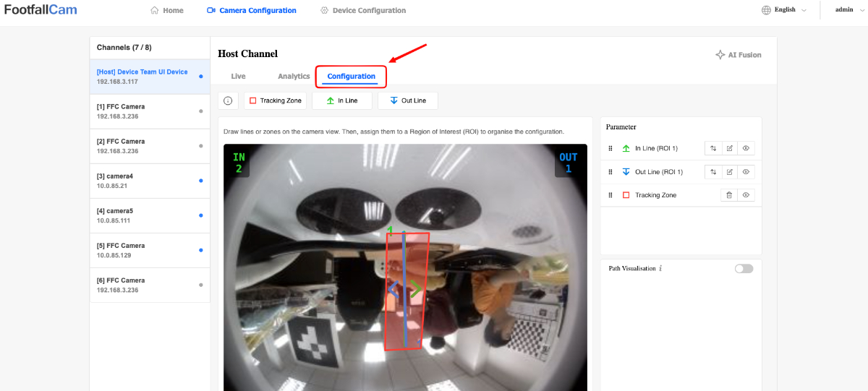This screenshot has height=391, width=868.
Task: Swap direction of Out Line (ROI 1)
Action: [x=713, y=172]
